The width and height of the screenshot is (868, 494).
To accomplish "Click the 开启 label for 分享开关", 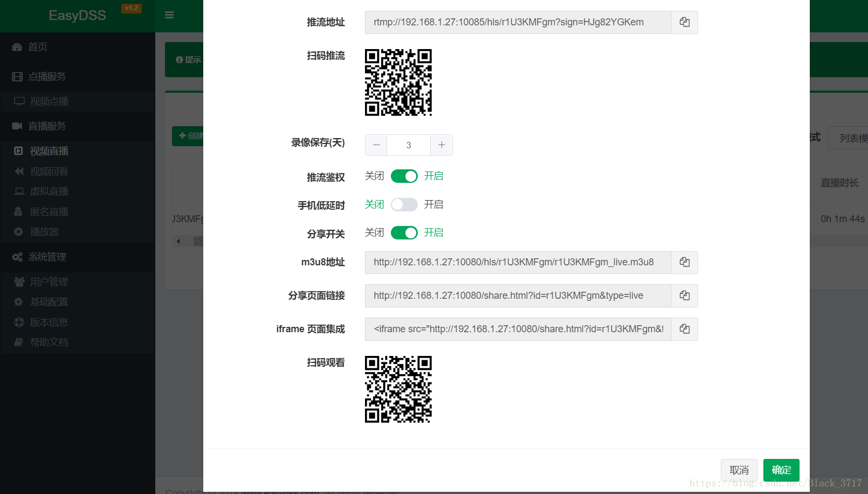I will pos(433,232).
